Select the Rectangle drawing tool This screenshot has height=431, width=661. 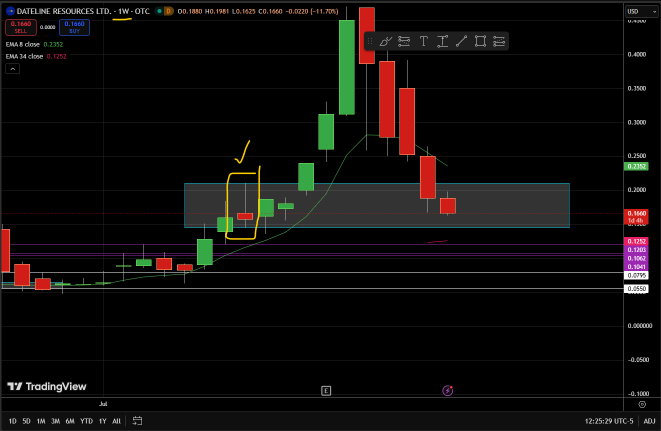point(480,41)
